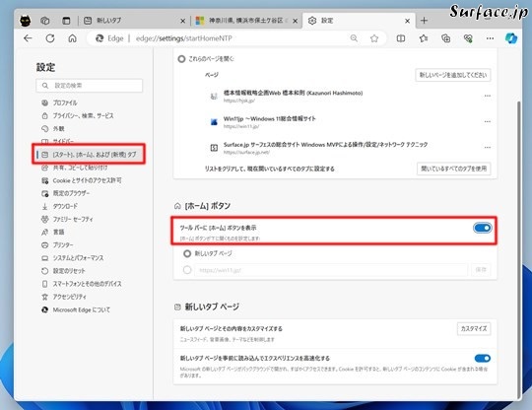
Task: Open the Favorites list icon
Action: (423, 38)
